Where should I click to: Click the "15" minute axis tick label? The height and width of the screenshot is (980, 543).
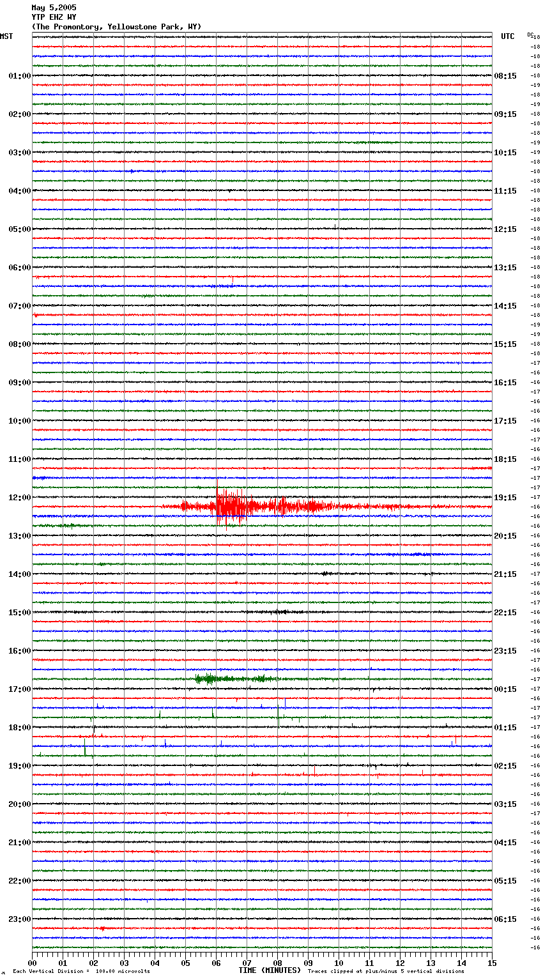click(492, 963)
